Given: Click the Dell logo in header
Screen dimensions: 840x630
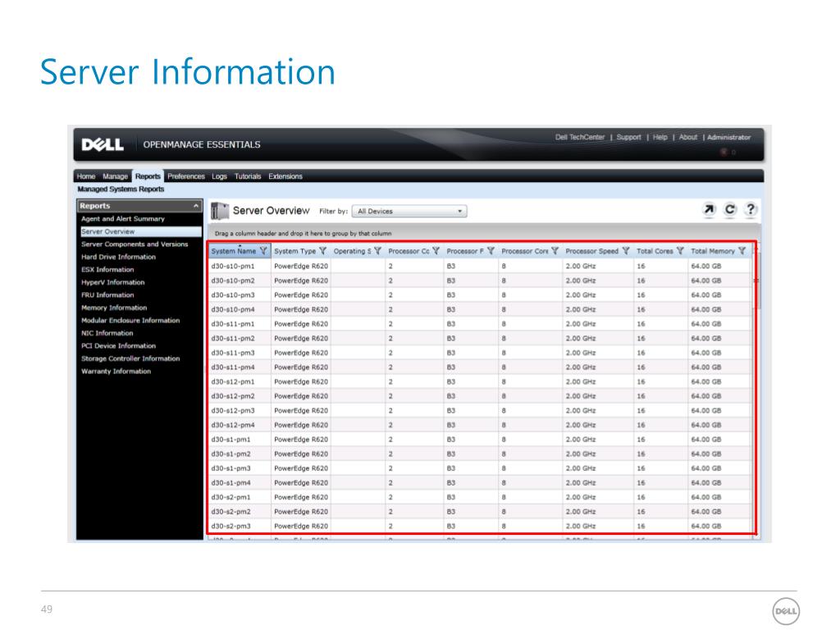Looking at the screenshot, I should [x=103, y=144].
